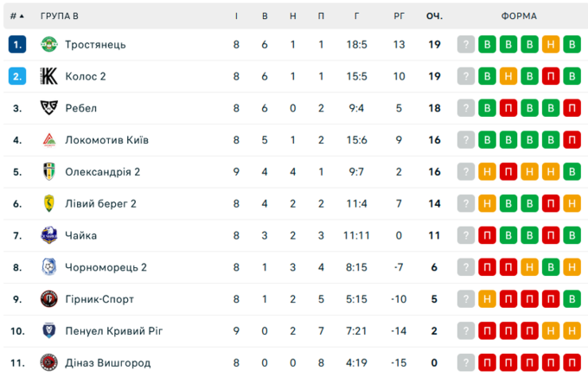Click the Тростянець club logo
Viewport: 588px width, 377px height.
48,45
